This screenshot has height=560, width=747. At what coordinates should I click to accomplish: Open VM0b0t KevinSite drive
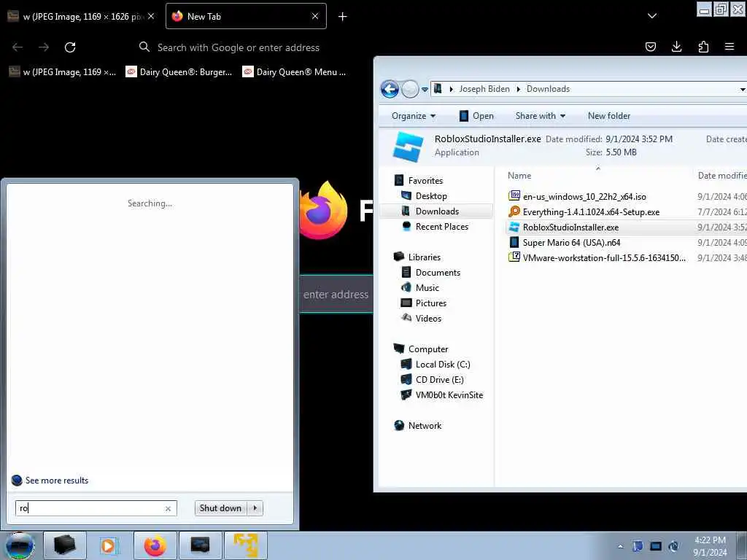tap(449, 394)
